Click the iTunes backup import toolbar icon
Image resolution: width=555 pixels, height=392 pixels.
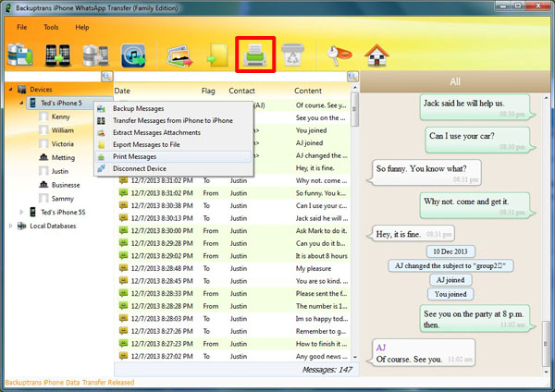(x=133, y=55)
